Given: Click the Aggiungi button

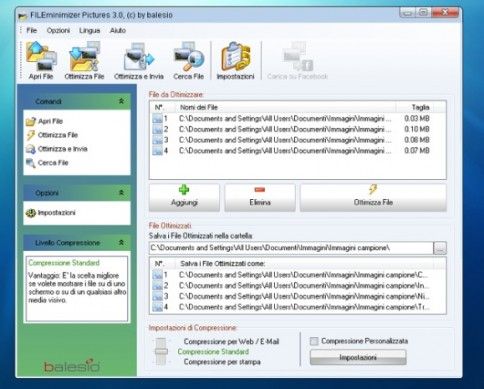Looking at the screenshot, I should pyautogui.click(x=184, y=197).
